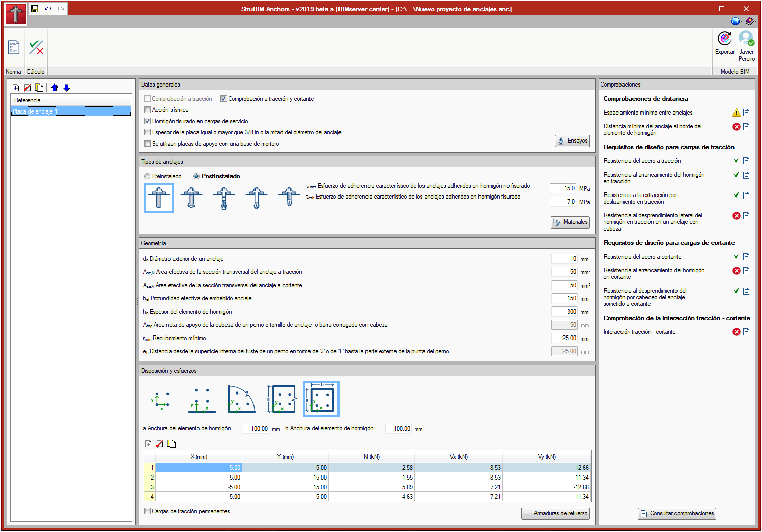Click the Referencia list header

coord(71,100)
